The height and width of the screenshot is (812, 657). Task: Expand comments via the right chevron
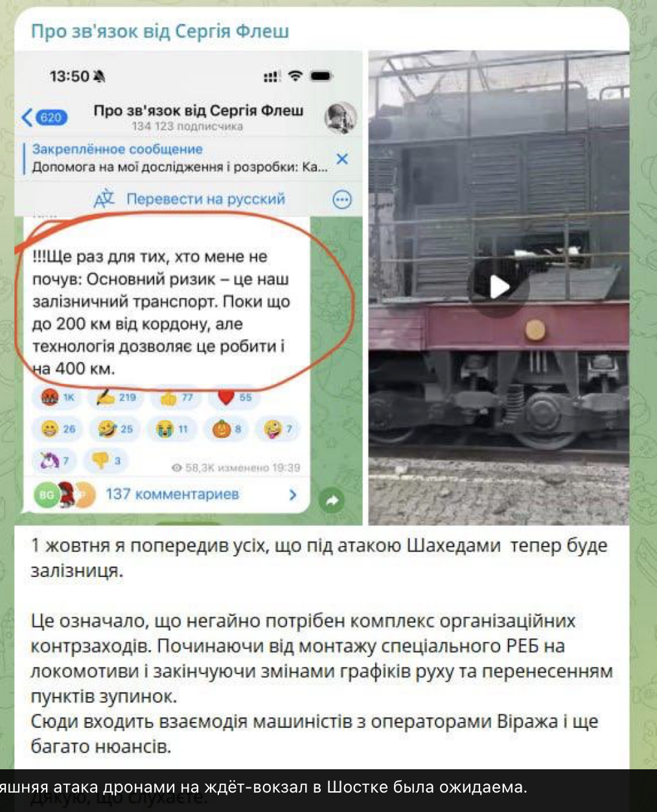[x=293, y=495]
